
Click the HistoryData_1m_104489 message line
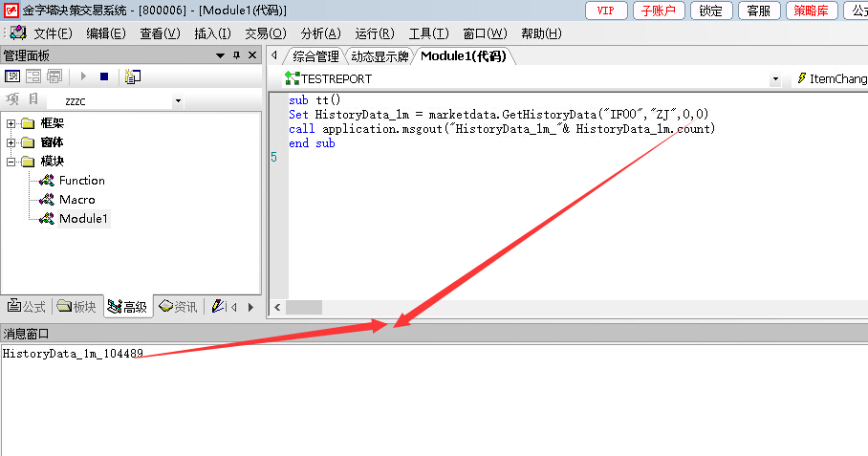pyautogui.click(x=73, y=354)
